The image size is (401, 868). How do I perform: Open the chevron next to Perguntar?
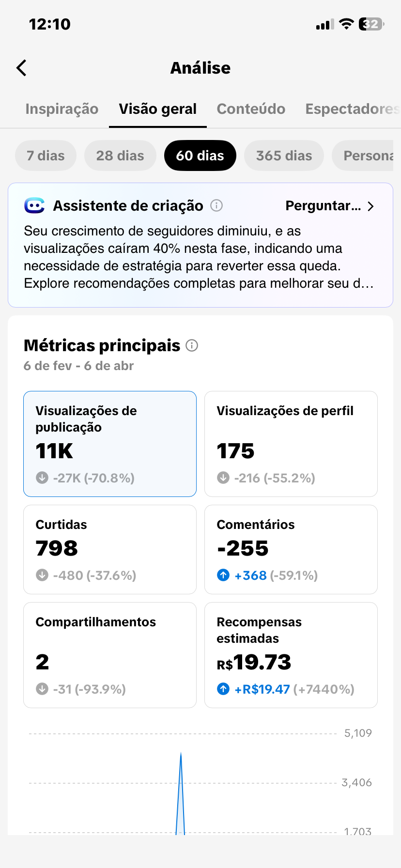click(371, 206)
